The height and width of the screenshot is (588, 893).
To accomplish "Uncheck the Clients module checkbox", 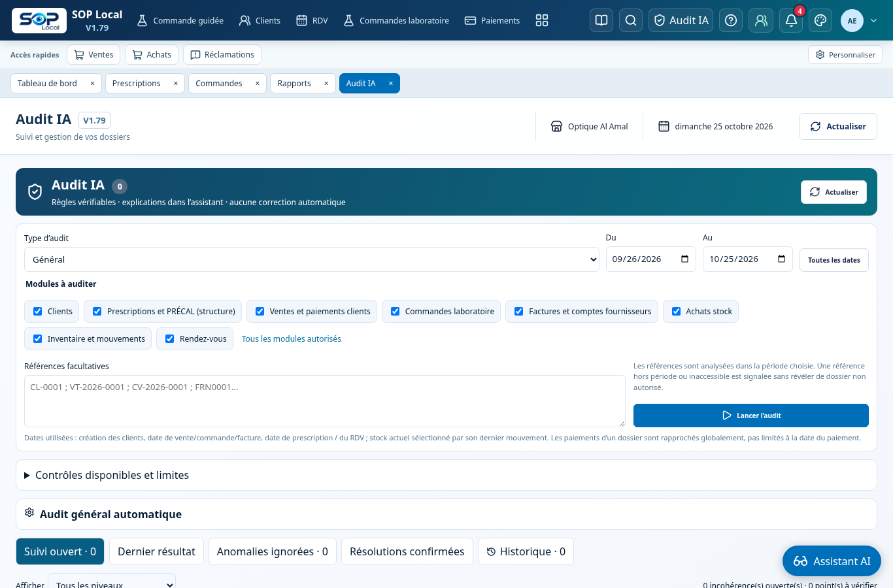I will (38, 312).
